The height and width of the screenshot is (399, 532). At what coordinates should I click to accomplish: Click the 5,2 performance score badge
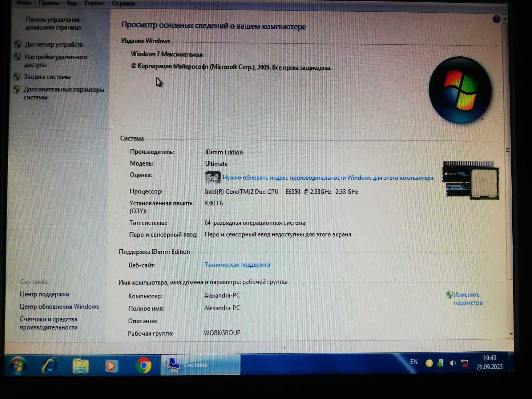213,177
